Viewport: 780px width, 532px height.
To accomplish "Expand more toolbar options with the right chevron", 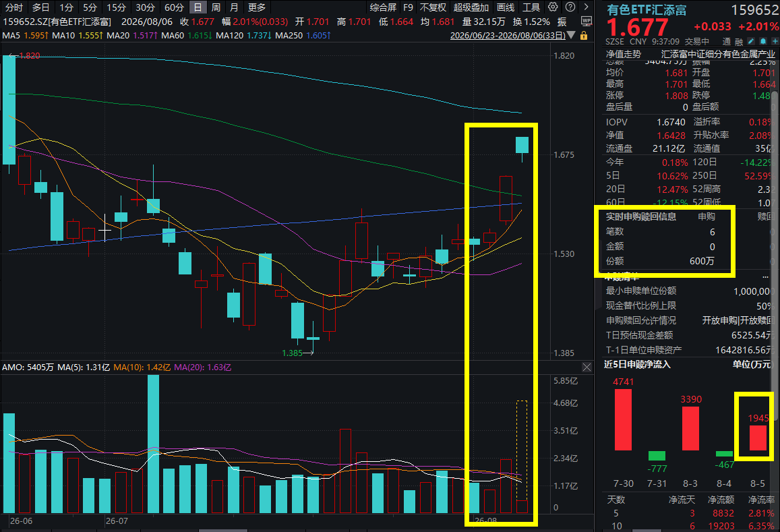I will coord(587,7).
